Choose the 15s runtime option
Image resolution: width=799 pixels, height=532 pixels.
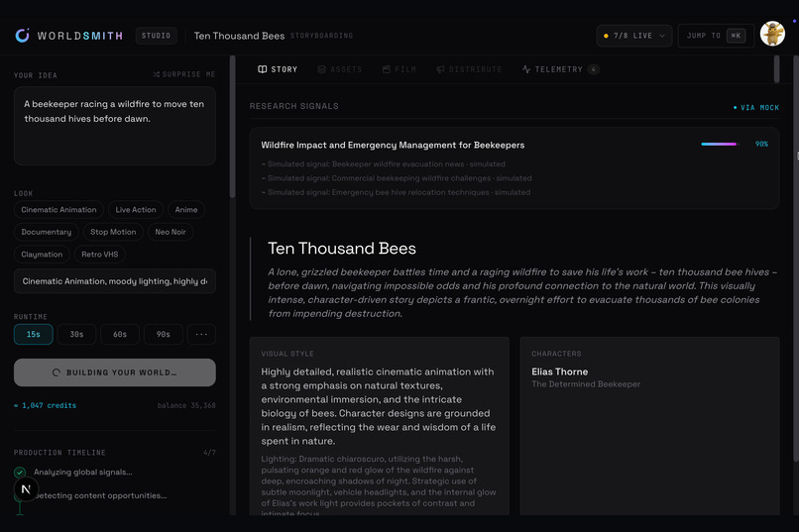(x=33, y=335)
